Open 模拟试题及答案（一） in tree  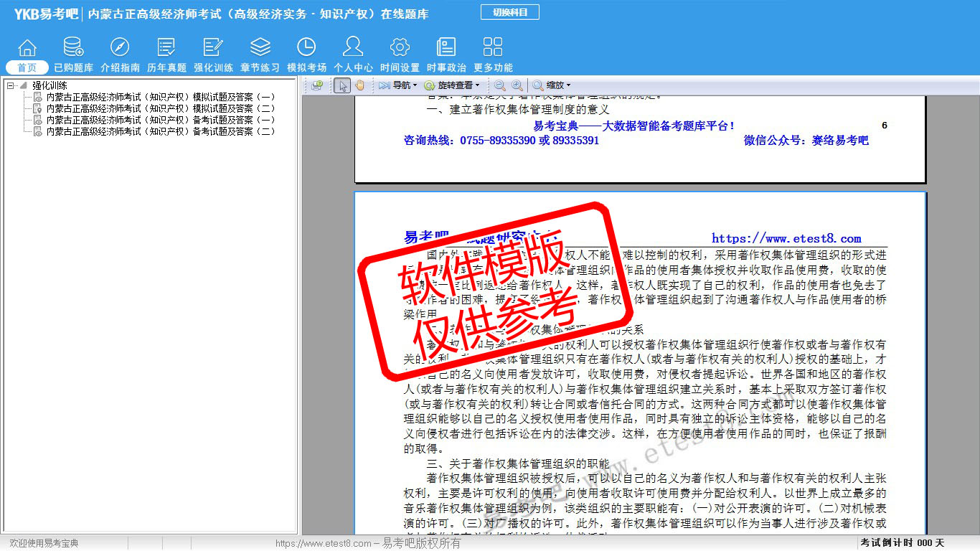pos(160,98)
